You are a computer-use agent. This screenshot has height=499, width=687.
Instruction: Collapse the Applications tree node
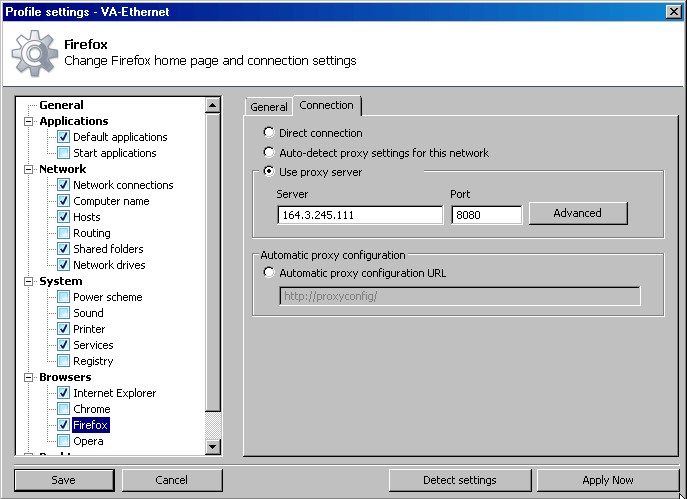click(x=28, y=121)
